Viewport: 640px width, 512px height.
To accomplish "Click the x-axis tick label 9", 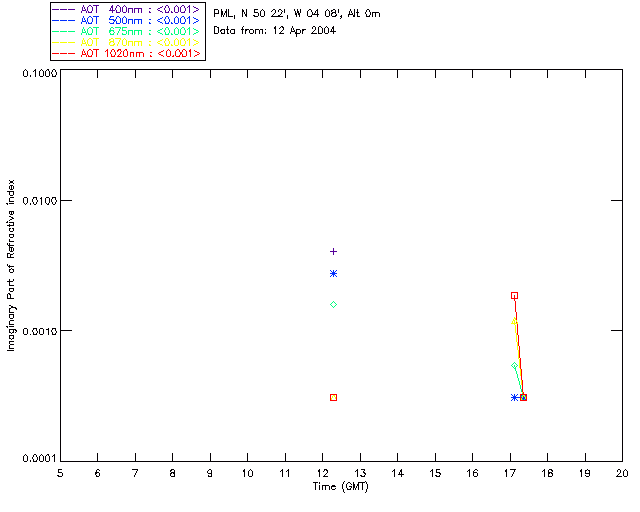I will [x=210, y=473].
